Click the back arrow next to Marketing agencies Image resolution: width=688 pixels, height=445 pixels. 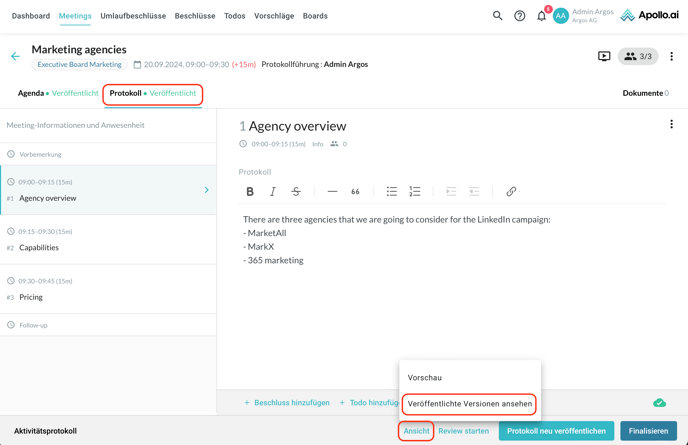point(15,57)
